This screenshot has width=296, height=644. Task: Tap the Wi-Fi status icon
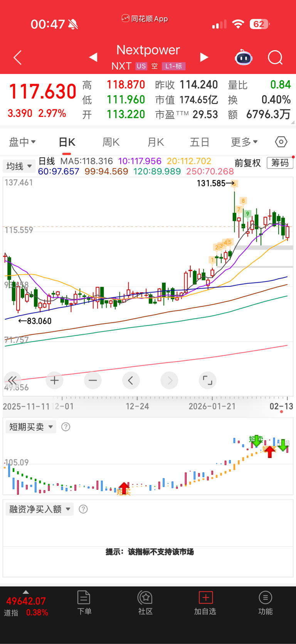point(238,24)
